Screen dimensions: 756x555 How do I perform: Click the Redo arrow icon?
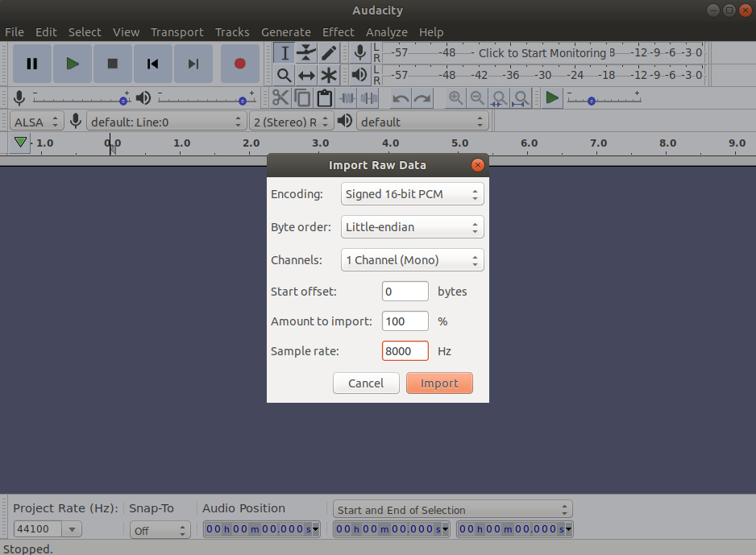coord(422,98)
